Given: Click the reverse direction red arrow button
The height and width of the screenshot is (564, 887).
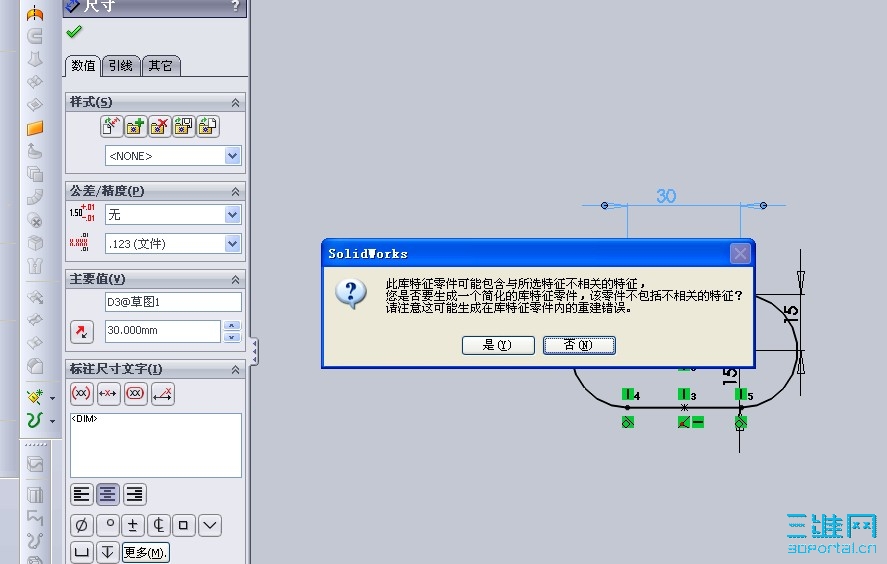Looking at the screenshot, I should (82, 331).
